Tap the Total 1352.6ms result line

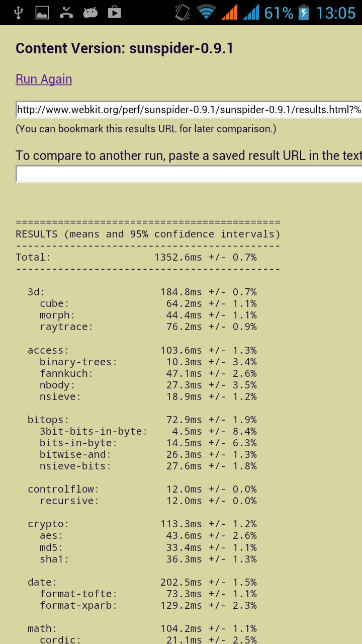[x=136, y=258]
